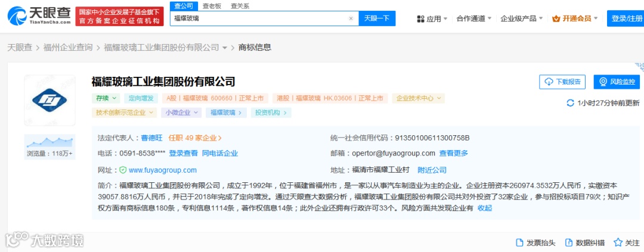Go to 天眼查 breadcrumb link
This screenshot has height=252, width=644.
pos(20,47)
